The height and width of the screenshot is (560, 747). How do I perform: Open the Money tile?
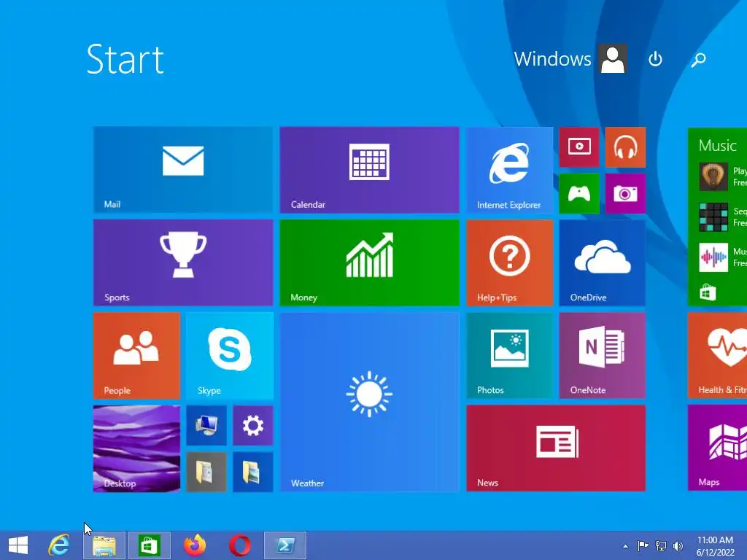click(x=369, y=262)
